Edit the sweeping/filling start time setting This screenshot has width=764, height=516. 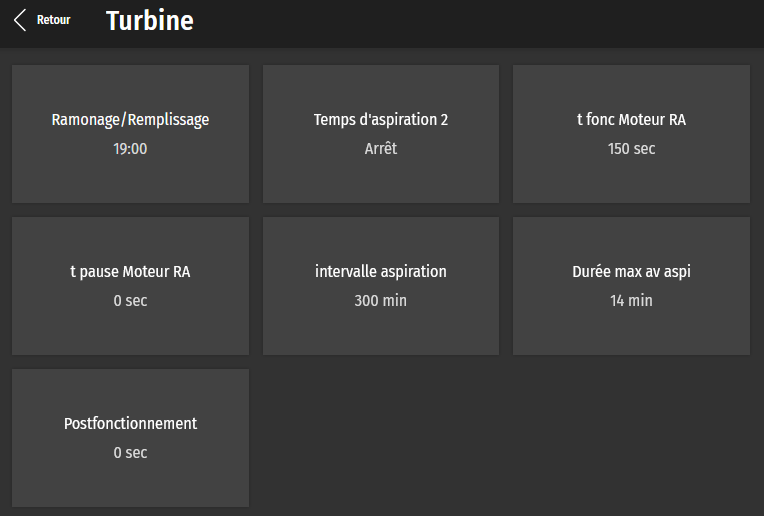coord(130,134)
